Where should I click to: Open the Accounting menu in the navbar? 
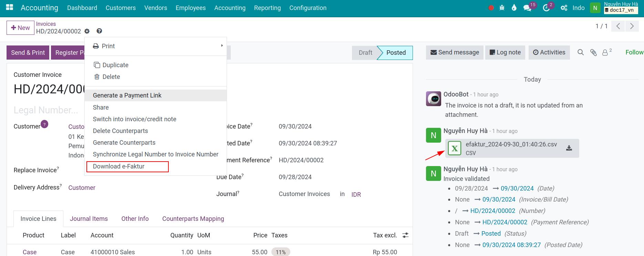(x=230, y=8)
